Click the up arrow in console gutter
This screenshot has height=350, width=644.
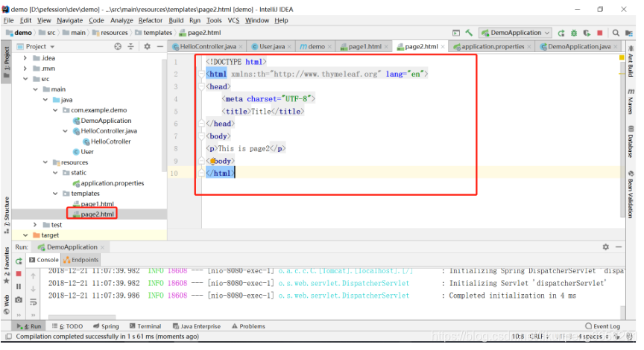34,276
